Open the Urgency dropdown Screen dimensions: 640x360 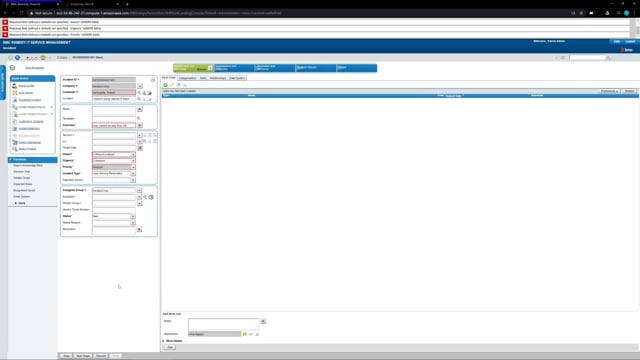[133, 161]
